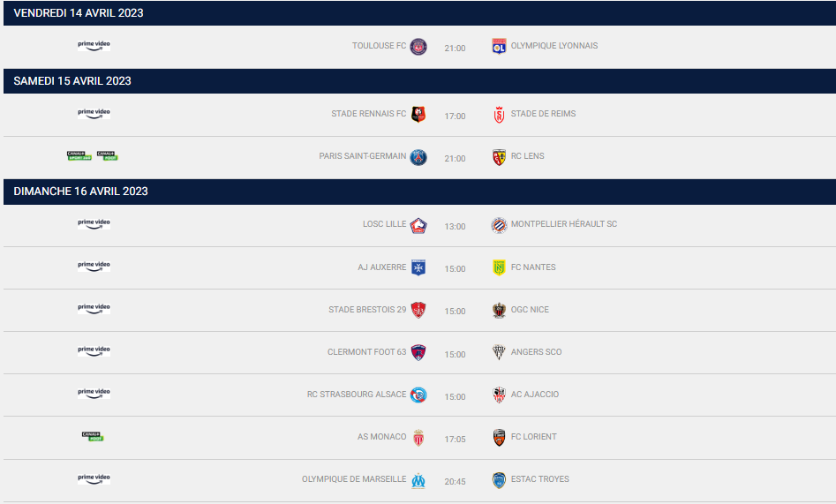Click the LOSC Lille crest

418,225
